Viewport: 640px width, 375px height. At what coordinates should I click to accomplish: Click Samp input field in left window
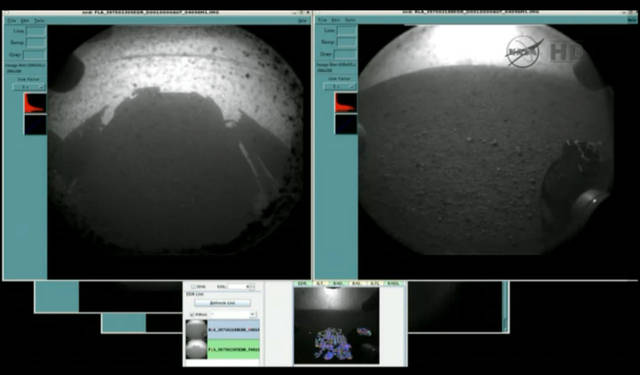pos(36,42)
